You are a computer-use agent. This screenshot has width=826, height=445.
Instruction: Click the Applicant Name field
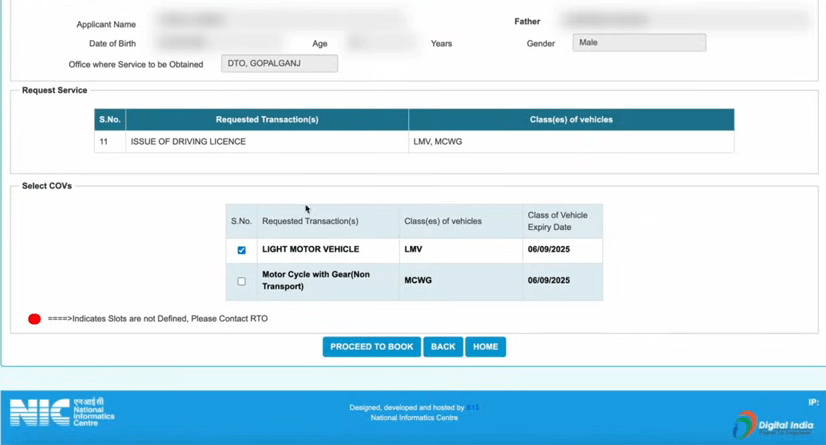(280, 21)
